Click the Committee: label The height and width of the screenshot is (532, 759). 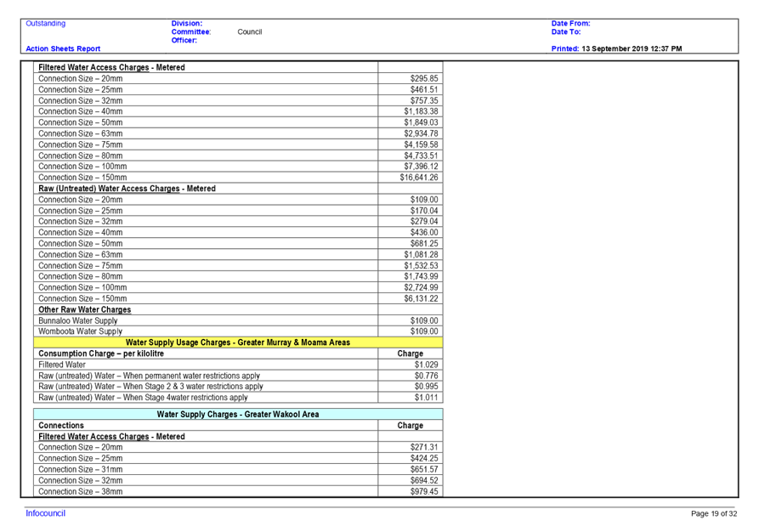click(x=191, y=32)
